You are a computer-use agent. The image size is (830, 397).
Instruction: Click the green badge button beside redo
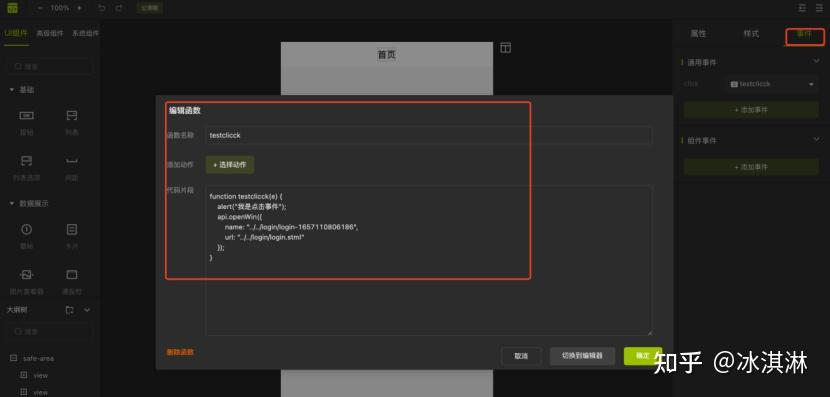pyautogui.click(x=149, y=8)
